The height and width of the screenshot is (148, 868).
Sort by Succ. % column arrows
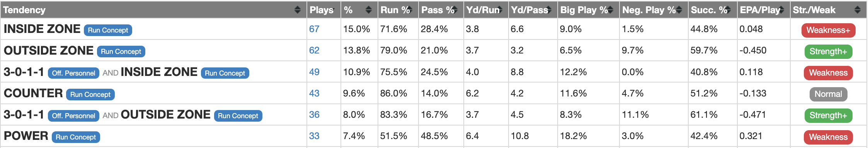pos(728,10)
